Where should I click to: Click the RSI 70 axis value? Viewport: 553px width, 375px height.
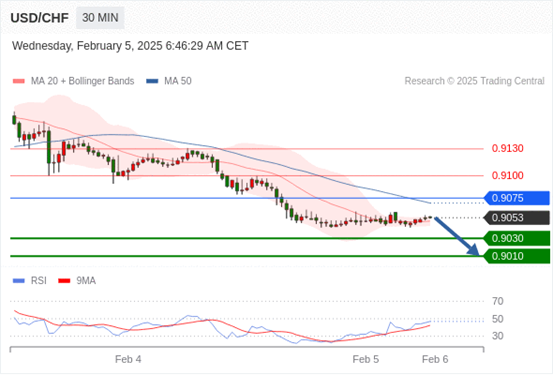pyautogui.click(x=498, y=301)
